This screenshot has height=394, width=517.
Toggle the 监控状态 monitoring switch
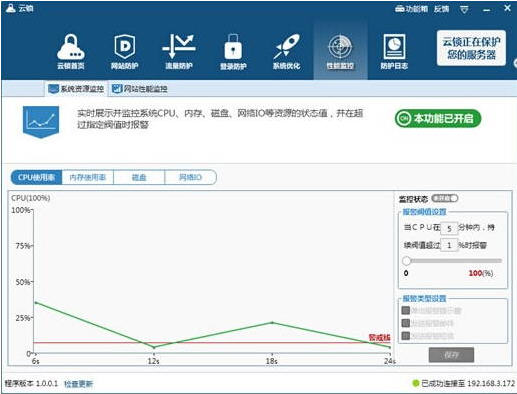click(445, 198)
